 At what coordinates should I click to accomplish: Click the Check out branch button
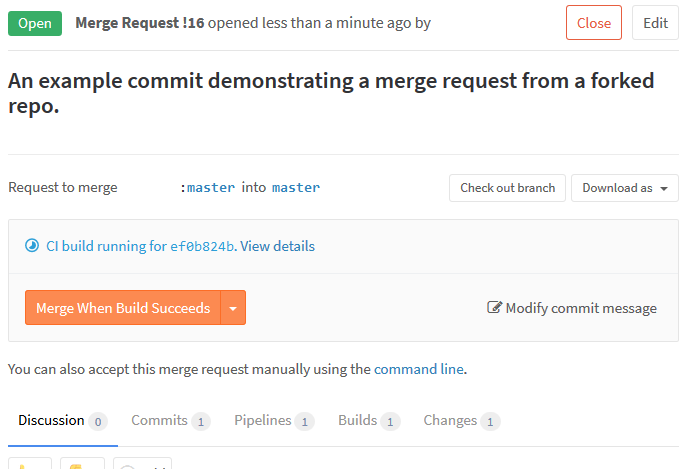(507, 188)
